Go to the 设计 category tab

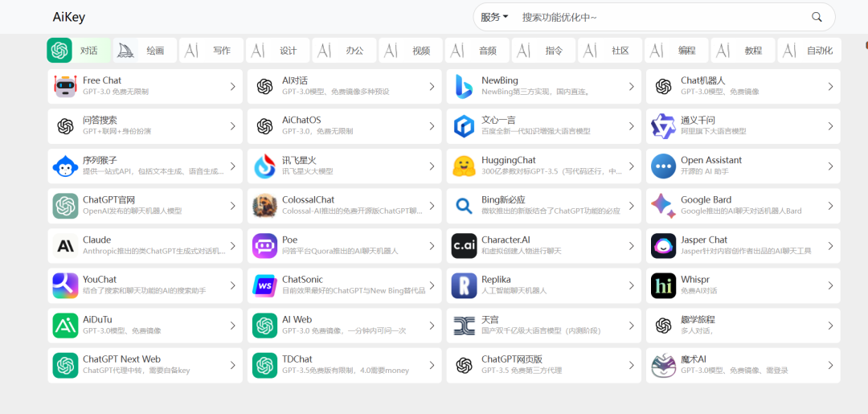pyautogui.click(x=278, y=51)
